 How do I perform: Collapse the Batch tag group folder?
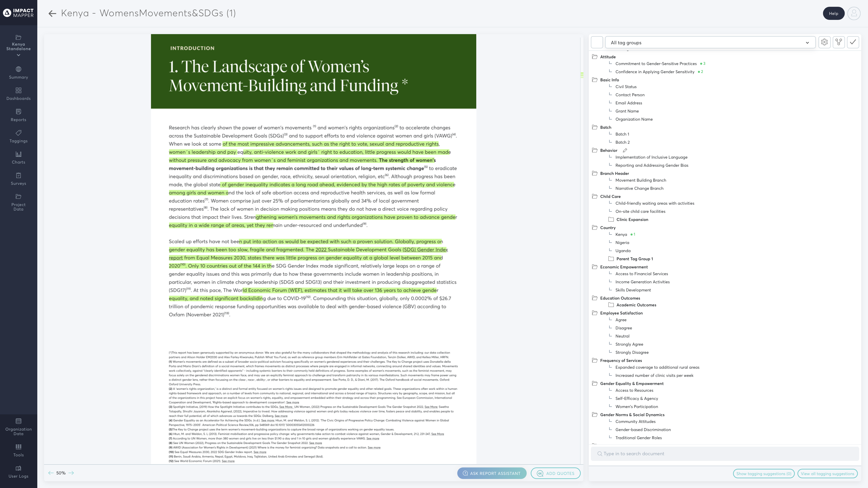(x=595, y=127)
